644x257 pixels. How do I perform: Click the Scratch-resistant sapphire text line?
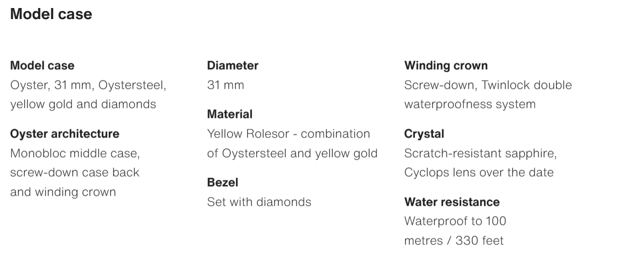480,153
